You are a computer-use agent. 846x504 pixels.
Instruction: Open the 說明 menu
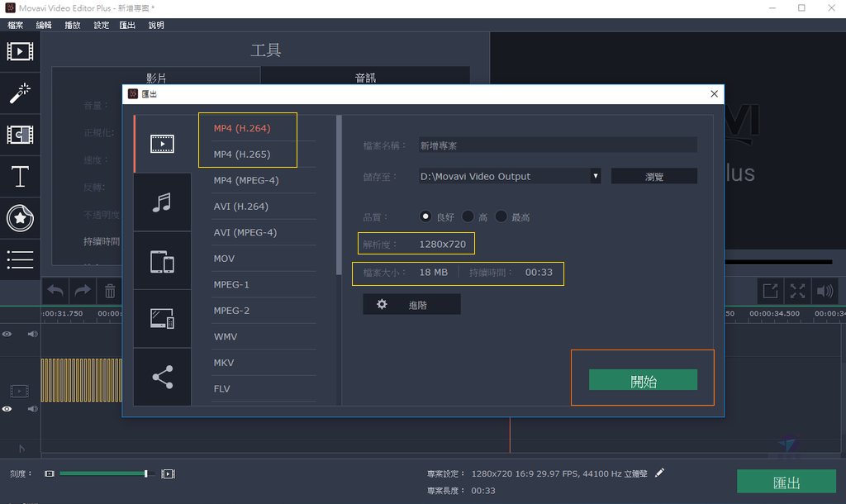tap(156, 26)
